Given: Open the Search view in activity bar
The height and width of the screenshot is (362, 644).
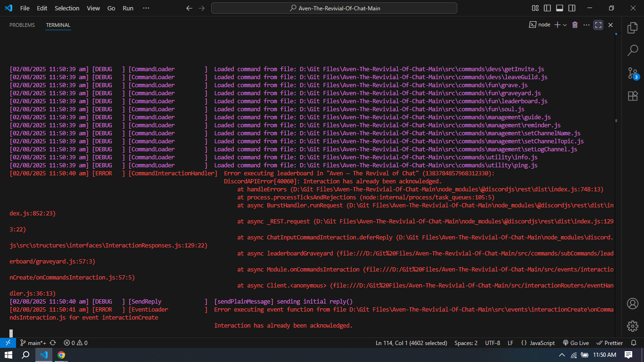Looking at the screenshot, I should (x=632, y=50).
